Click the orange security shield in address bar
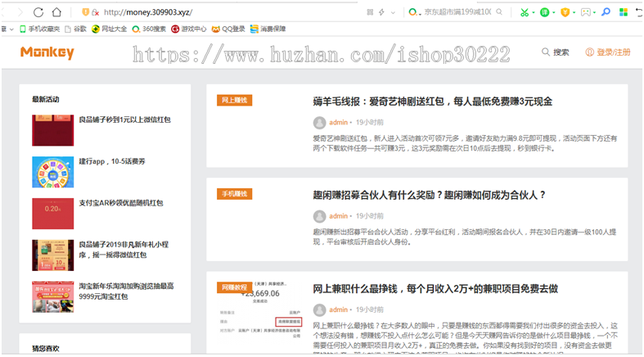This screenshot has height=357, width=644. pyautogui.click(x=85, y=12)
